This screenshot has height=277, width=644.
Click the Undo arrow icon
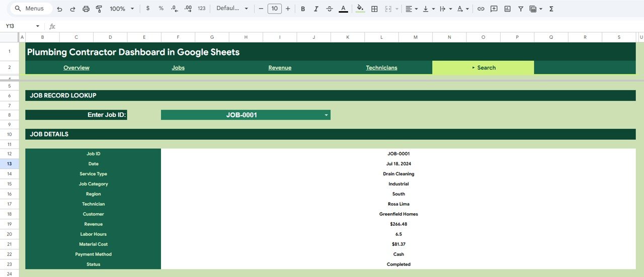60,9
